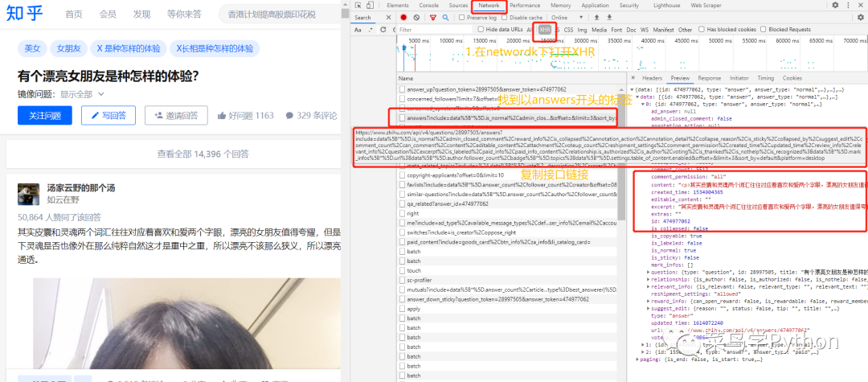Screen dimensions: 868x382
Task: Click the thumbs-up 好问题 1163 button
Action: tap(246, 116)
